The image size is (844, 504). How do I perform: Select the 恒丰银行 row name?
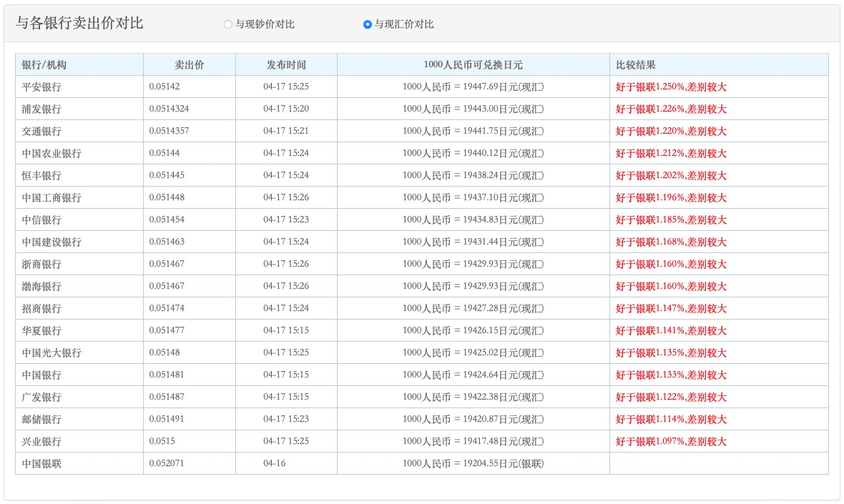click(41, 175)
